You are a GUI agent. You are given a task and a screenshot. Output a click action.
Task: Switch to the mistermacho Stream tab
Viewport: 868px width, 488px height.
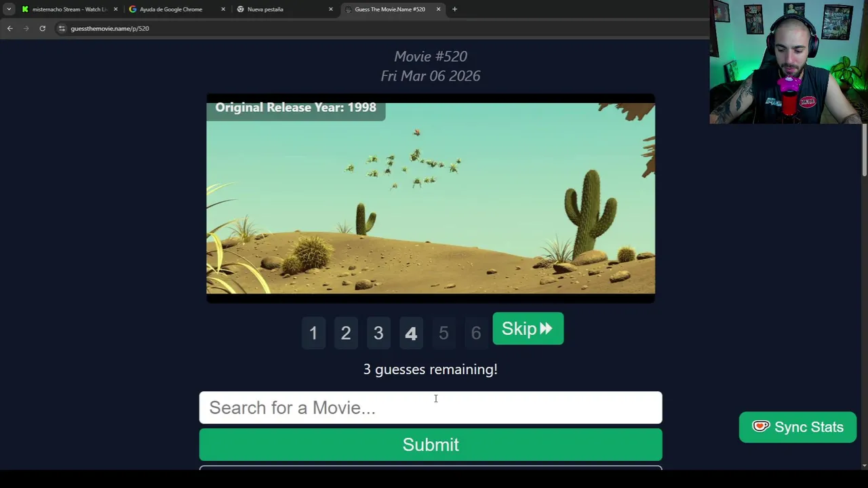(x=70, y=9)
